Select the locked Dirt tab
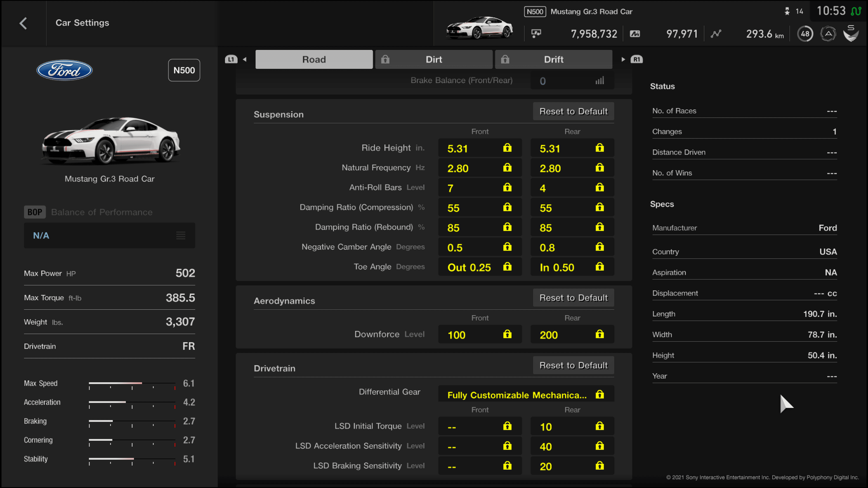 tap(434, 59)
